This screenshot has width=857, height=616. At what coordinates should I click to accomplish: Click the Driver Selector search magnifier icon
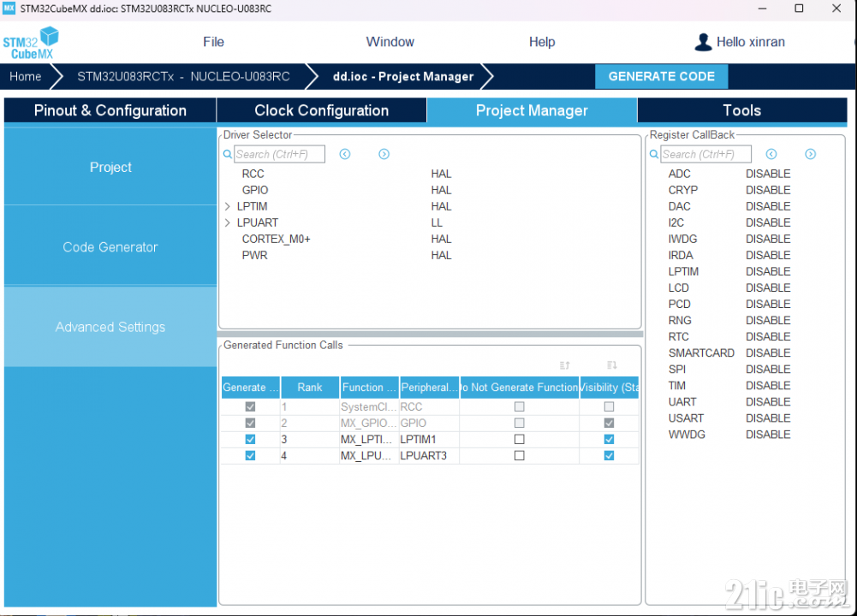(x=228, y=155)
